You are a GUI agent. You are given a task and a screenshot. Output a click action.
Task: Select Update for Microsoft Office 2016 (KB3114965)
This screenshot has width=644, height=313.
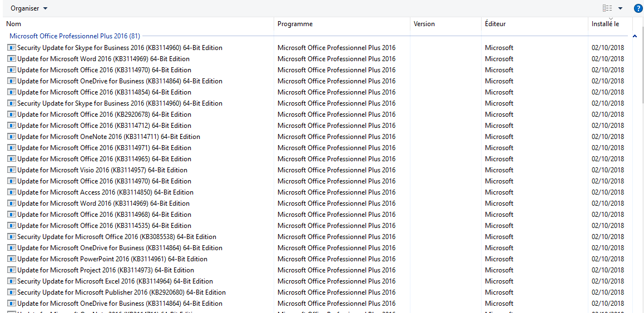(105, 158)
